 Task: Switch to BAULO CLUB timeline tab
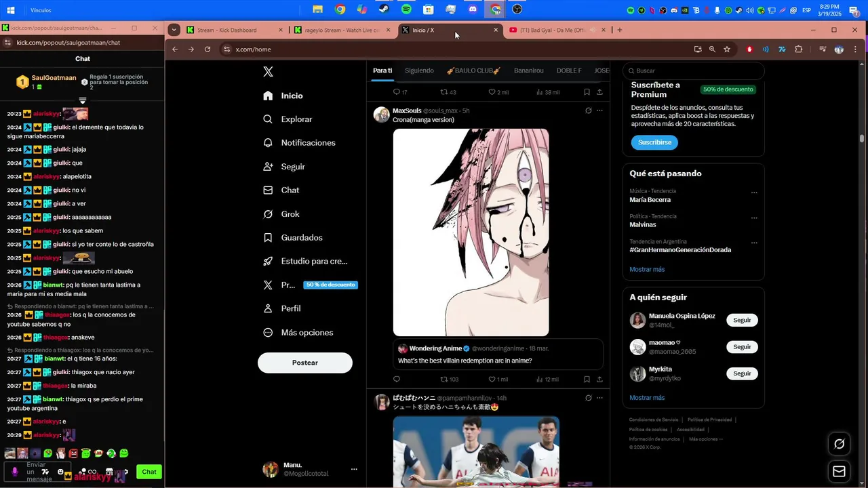pyautogui.click(x=473, y=70)
